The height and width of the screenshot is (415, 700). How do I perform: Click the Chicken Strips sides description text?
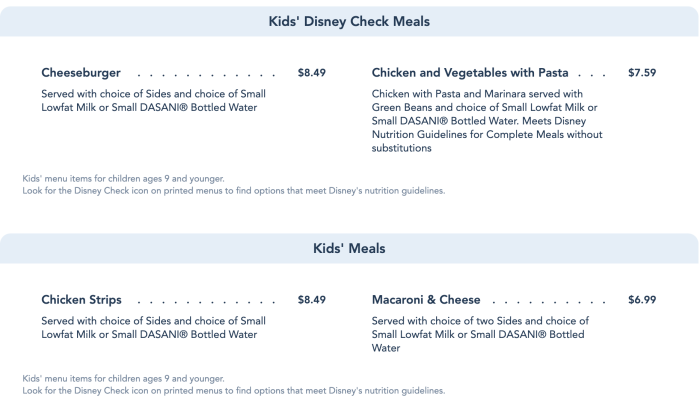(x=154, y=328)
